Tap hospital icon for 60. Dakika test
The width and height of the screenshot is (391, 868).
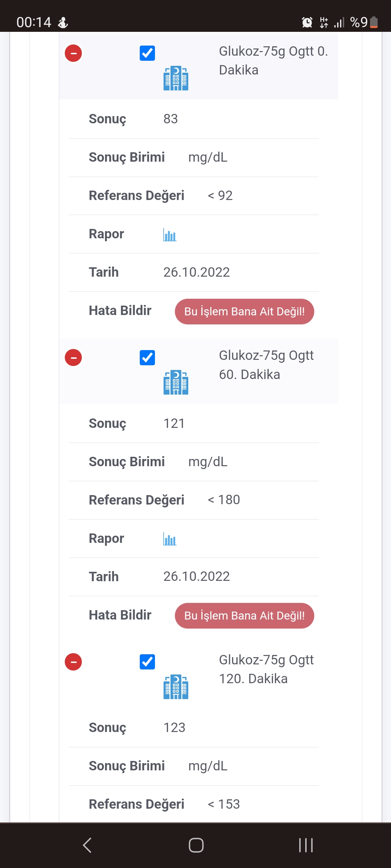point(176,382)
